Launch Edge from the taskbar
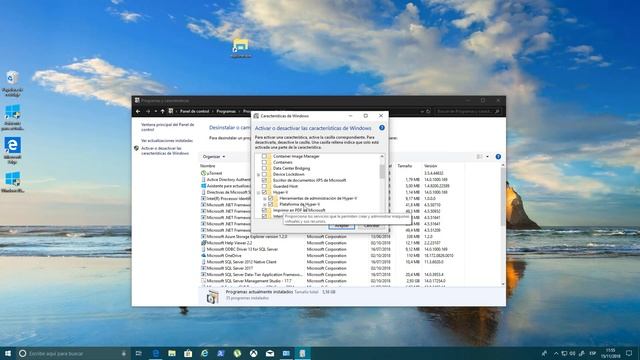 click(156, 353)
